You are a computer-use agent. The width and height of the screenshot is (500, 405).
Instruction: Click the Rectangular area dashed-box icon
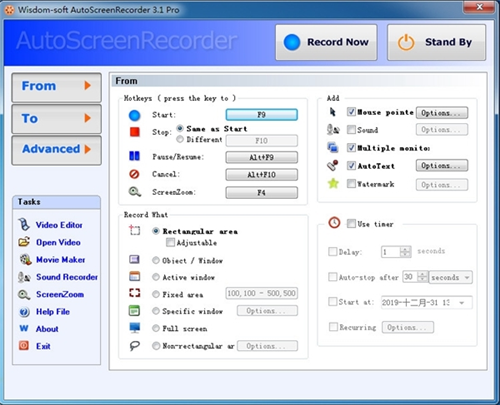pyautogui.click(x=135, y=230)
